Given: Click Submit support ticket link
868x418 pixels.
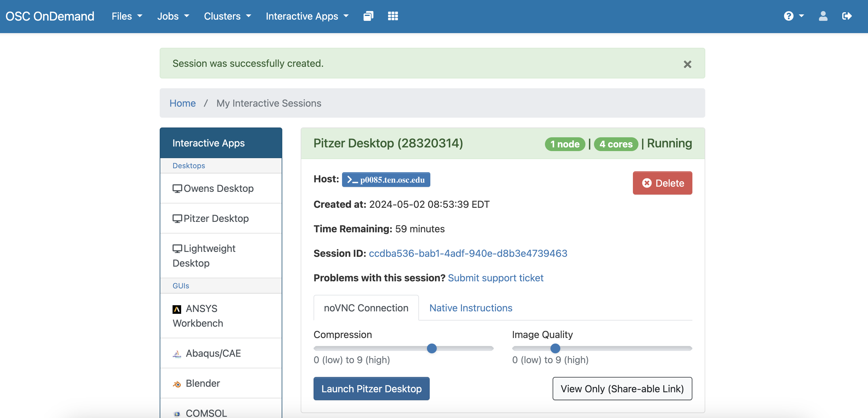Looking at the screenshot, I should [495, 278].
